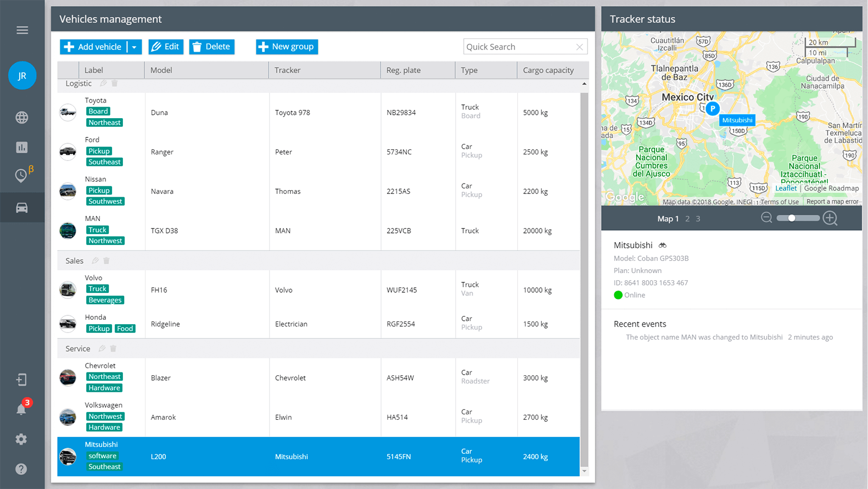Screen dimensions: 868x489
Task: Click the table scrollbar down arrow
Action: pos(584,471)
